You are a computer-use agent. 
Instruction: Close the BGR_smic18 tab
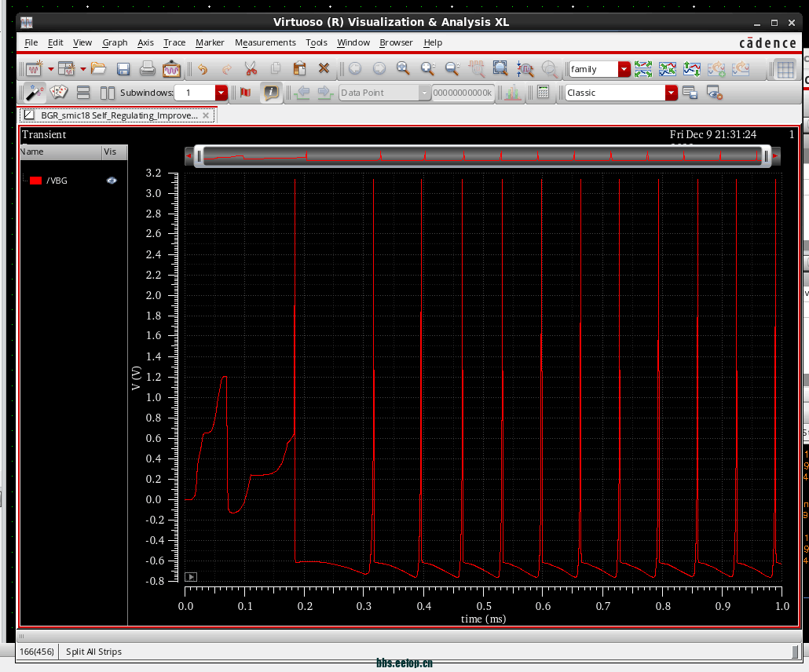pyautogui.click(x=206, y=115)
